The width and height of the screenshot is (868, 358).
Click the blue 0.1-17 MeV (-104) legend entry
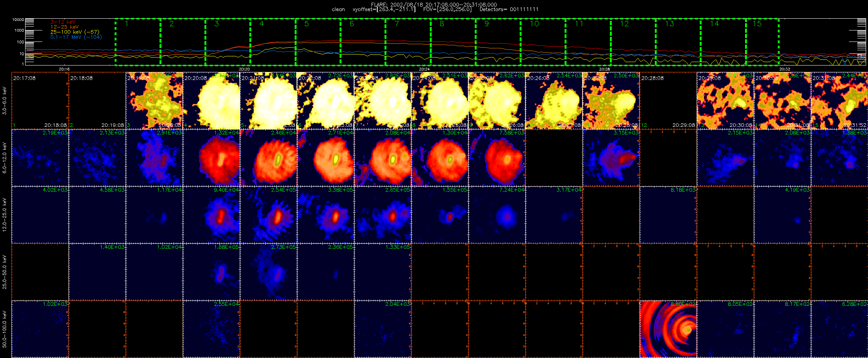click(76, 37)
